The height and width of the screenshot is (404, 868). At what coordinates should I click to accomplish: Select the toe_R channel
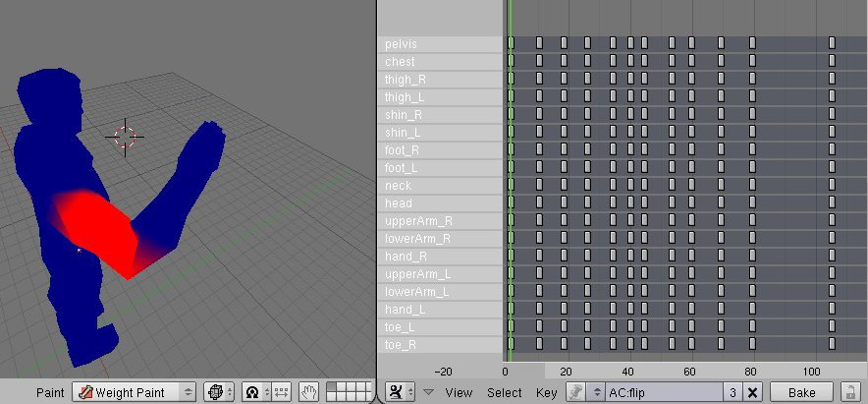(440, 345)
